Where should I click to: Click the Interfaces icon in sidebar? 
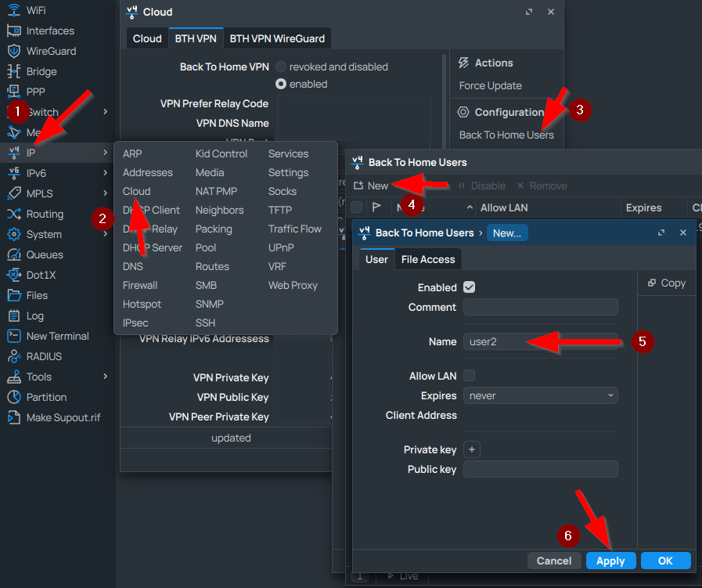(14, 31)
